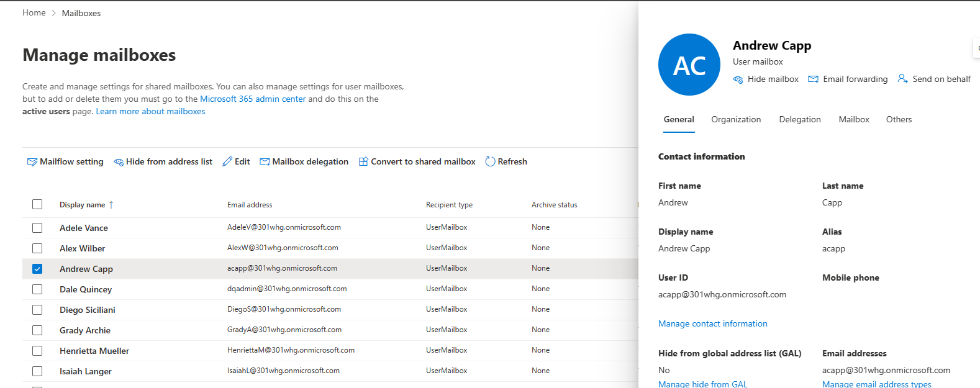Click Manage contact information link
The height and width of the screenshot is (388, 980).
coord(713,323)
